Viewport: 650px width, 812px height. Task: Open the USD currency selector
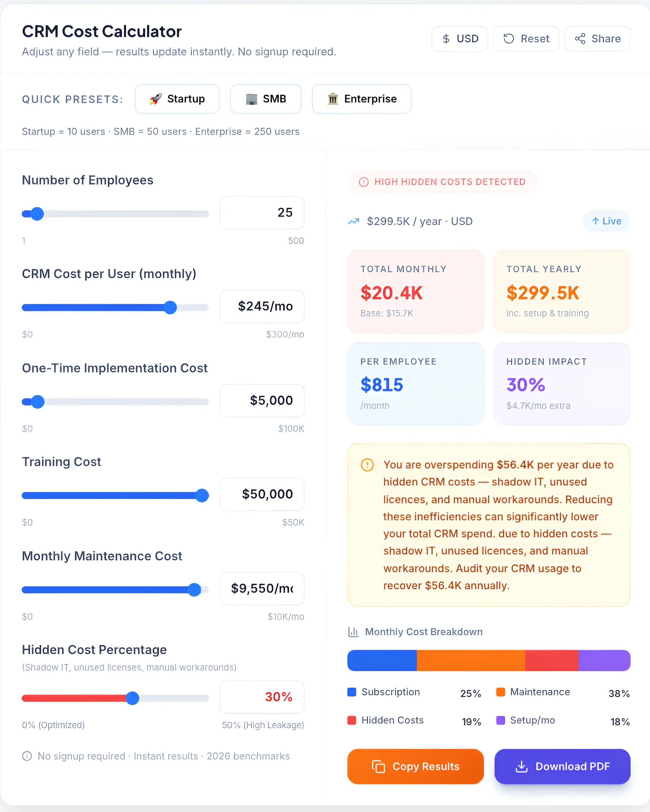pos(459,39)
